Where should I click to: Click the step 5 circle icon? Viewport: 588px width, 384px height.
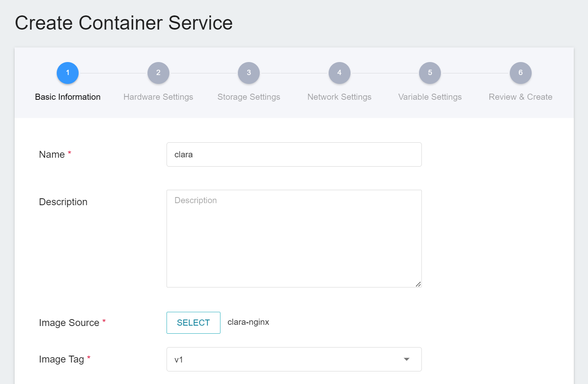click(x=430, y=73)
